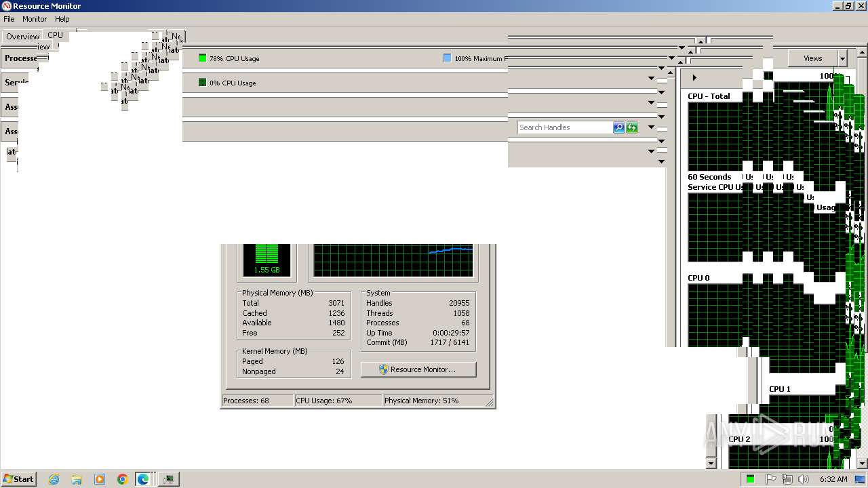Open Windows Explorer from the taskbar
The image size is (868, 488).
(77, 479)
